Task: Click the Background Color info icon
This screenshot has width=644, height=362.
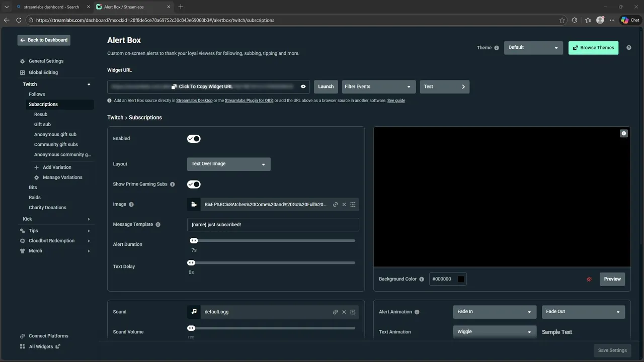Action: click(x=422, y=279)
